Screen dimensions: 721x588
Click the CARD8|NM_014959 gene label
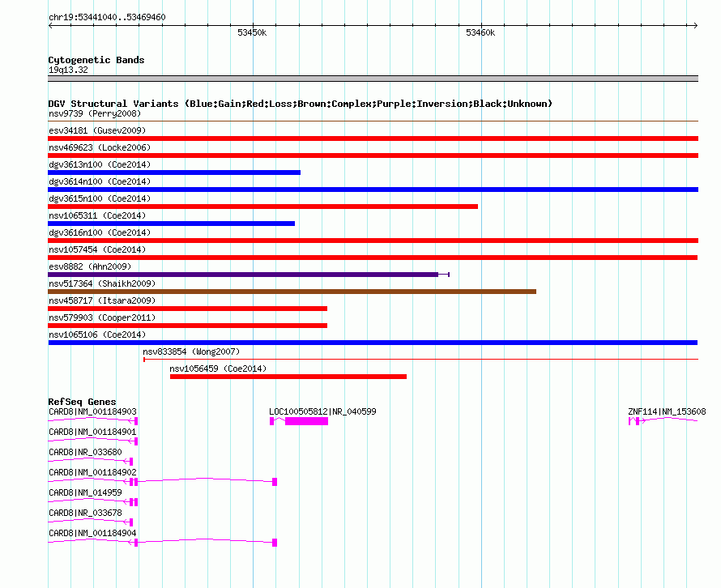85,492
